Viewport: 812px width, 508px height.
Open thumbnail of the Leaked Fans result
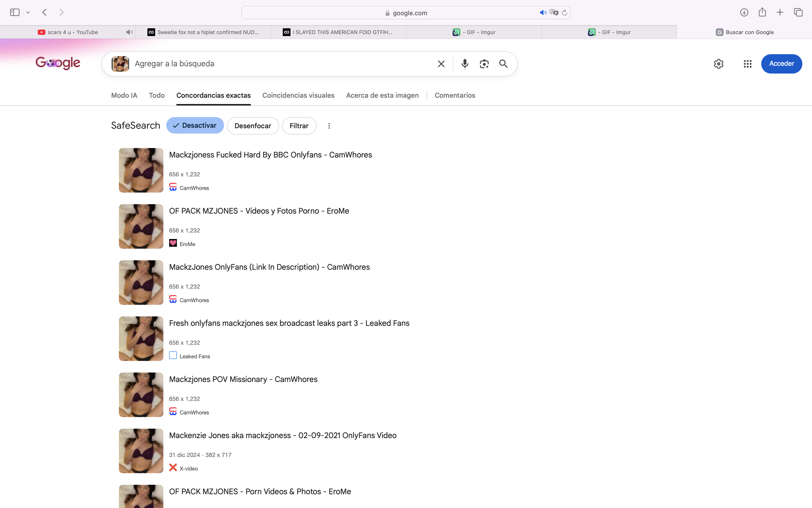click(141, 339)
